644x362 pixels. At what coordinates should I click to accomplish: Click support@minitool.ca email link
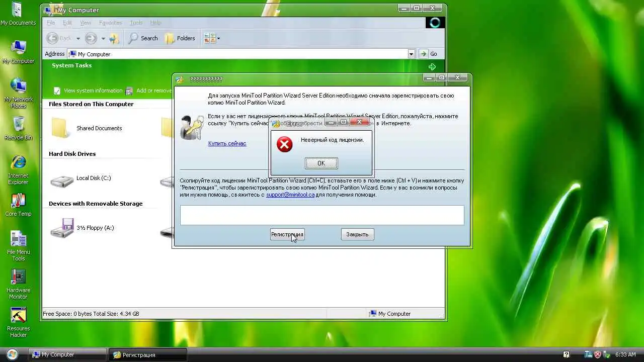click(x=290, y=195)
